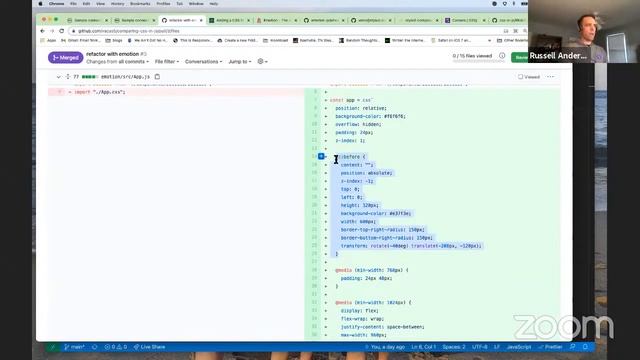This screenshot has width=640, height=360.
Task: Change the JavaScript language mode
Action: (519, 347)
